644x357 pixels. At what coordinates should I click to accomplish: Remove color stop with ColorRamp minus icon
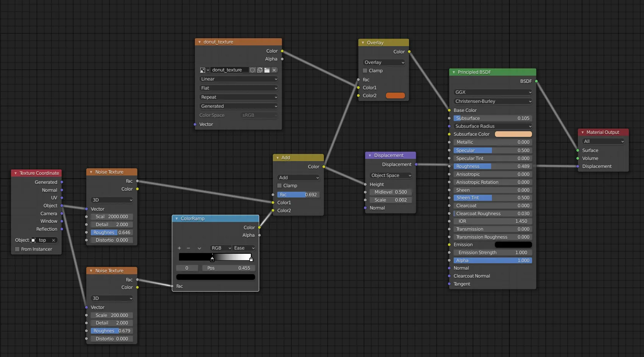click(x=188, y=248)
